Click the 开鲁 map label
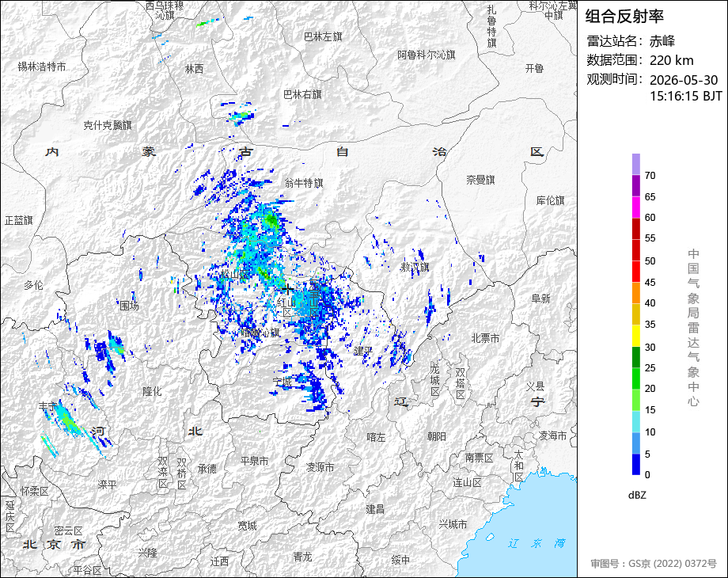The width and height of the screenshot is (728, 578). (x=534, y=68)
